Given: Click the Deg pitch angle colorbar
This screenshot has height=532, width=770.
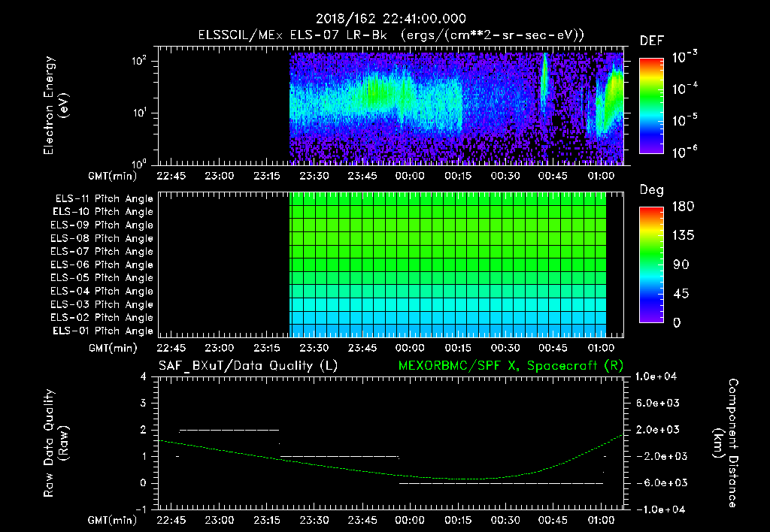Looking at the screenshot, I should tap(651, 264).
